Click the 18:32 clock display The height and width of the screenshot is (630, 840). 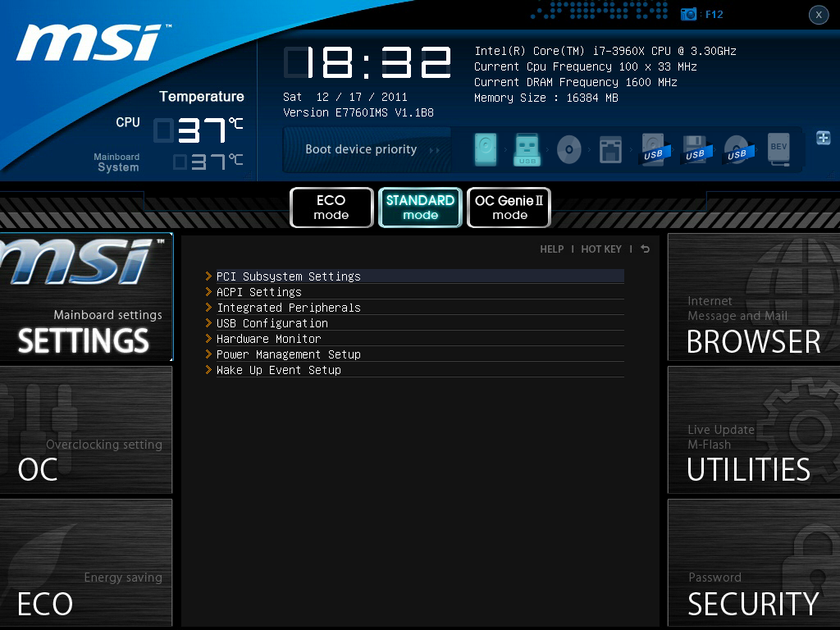click(x=368, y=62)
